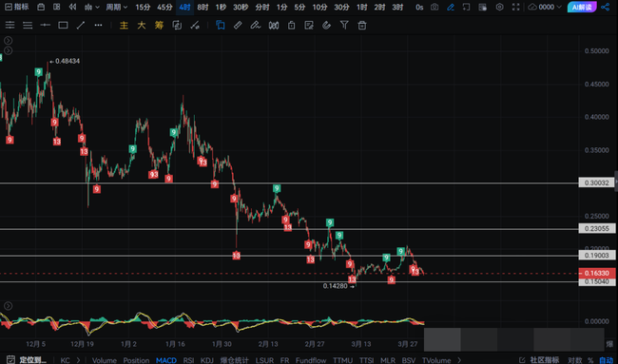Image resolution: width=618 pixels, height=364 pixels.
Task: Click the filter funnel icon
Action: pyautogui.click(x=344, y=26)
